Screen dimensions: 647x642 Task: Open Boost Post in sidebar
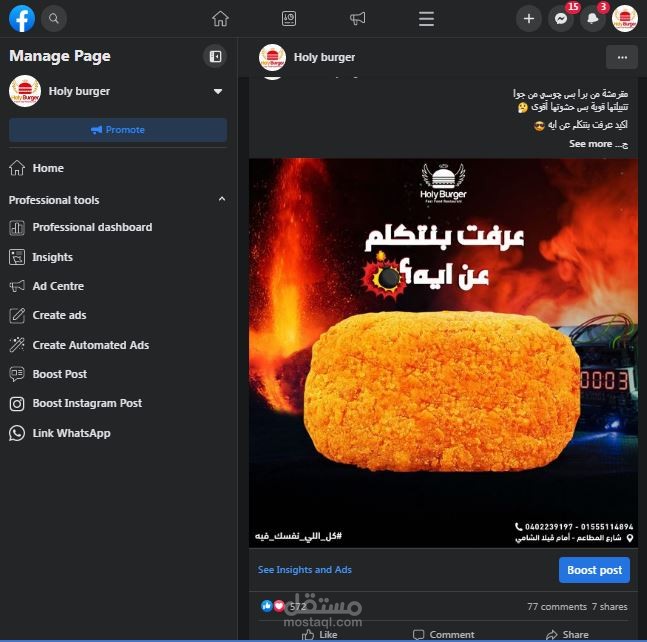pos(118,374)
